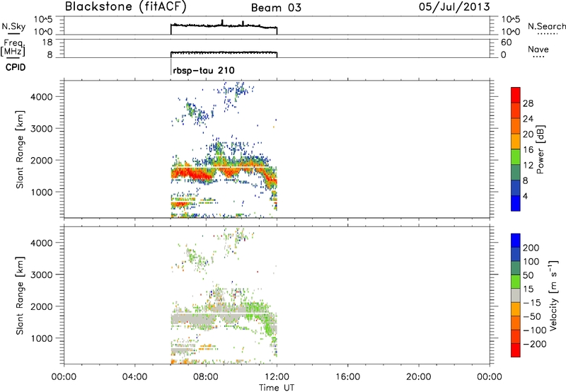Image resolution: width=566 pixels, height=392 pixels.
Task: Click the "Power [dB]" colorbar label
Action: (541, 149)
